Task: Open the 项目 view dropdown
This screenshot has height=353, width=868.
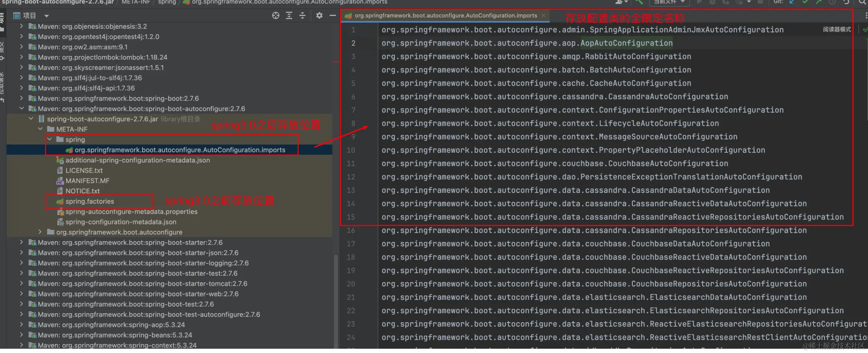Action: pyautogui.click(x=47, y=16)
